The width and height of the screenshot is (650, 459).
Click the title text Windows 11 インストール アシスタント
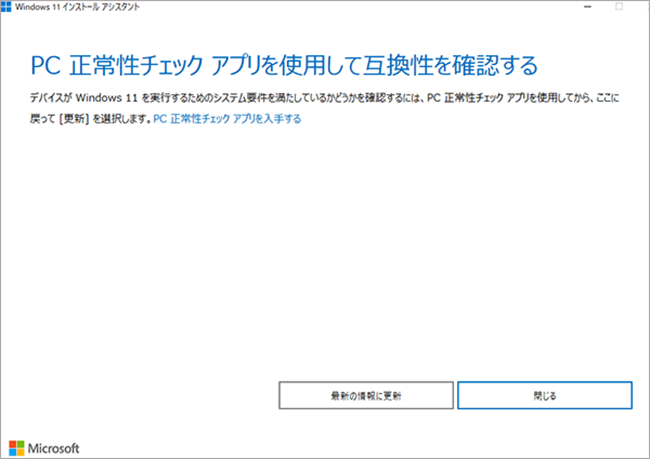[78, 7]
